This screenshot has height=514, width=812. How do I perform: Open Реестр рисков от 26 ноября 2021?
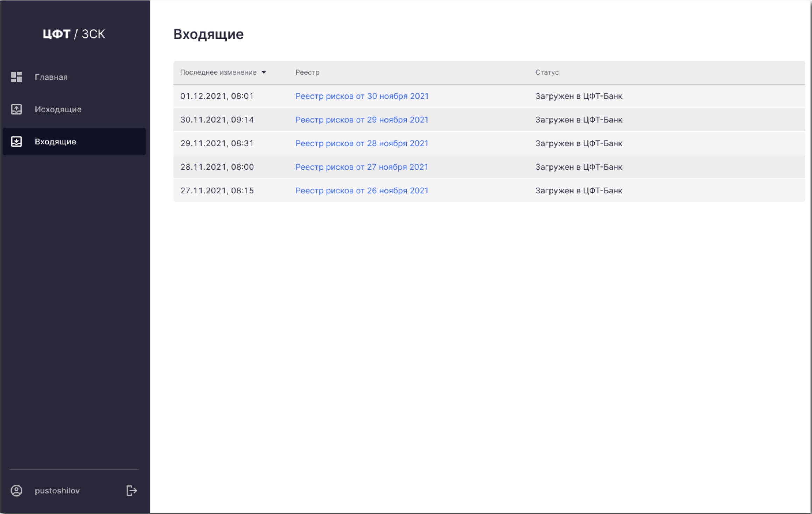point(362,191)
